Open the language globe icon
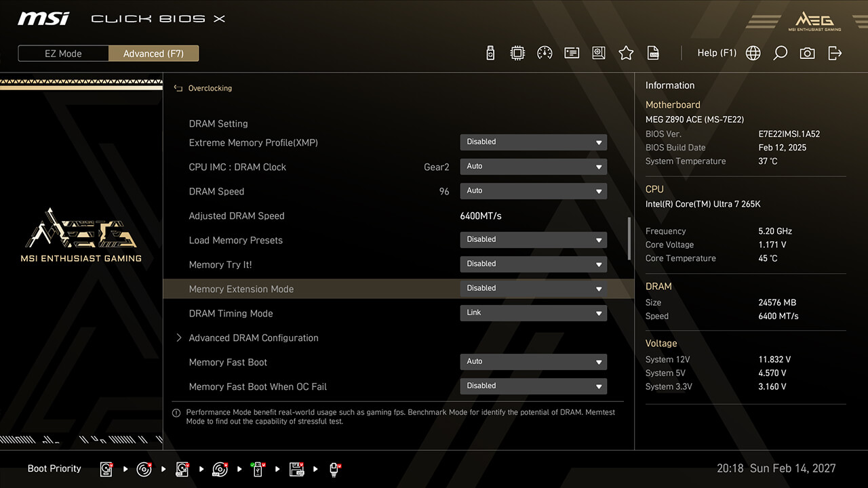This screenshot has width=868, height=488. pos(753,53)
